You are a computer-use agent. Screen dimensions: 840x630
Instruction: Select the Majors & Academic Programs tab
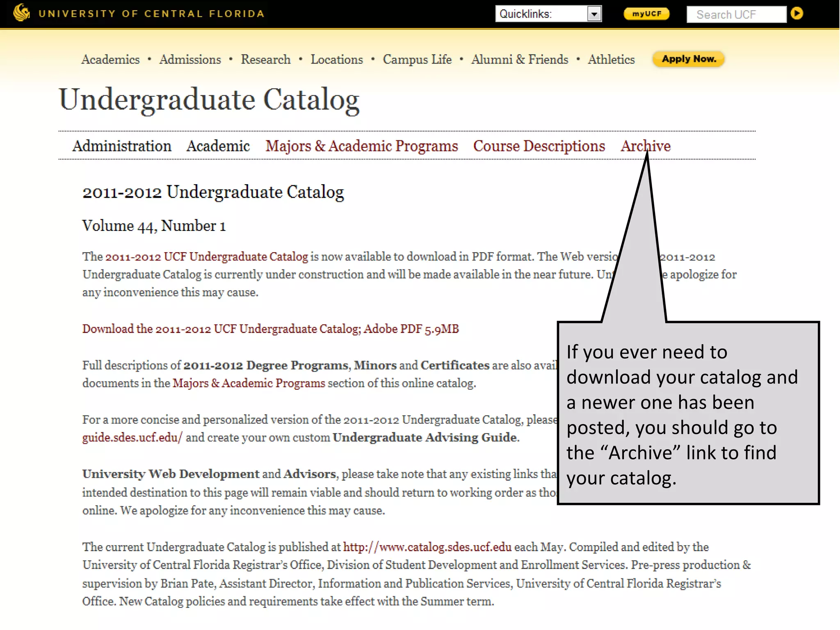(x=361, y=146)
